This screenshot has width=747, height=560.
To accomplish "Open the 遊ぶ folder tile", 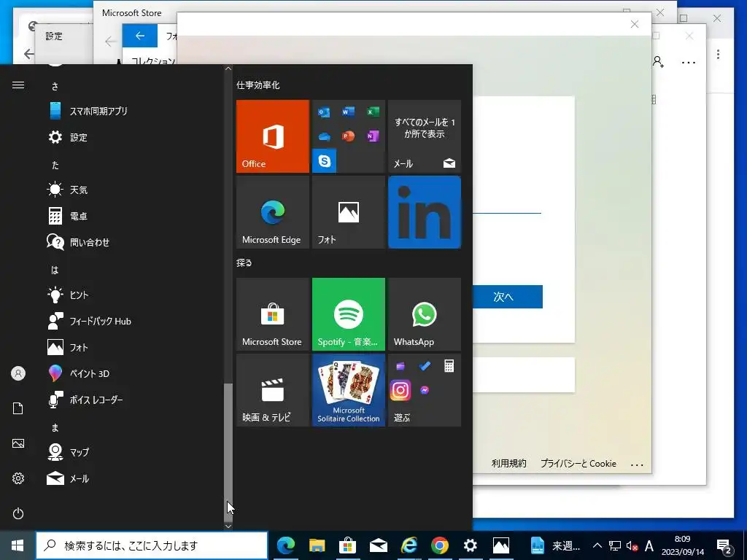I will click(425, 390).
